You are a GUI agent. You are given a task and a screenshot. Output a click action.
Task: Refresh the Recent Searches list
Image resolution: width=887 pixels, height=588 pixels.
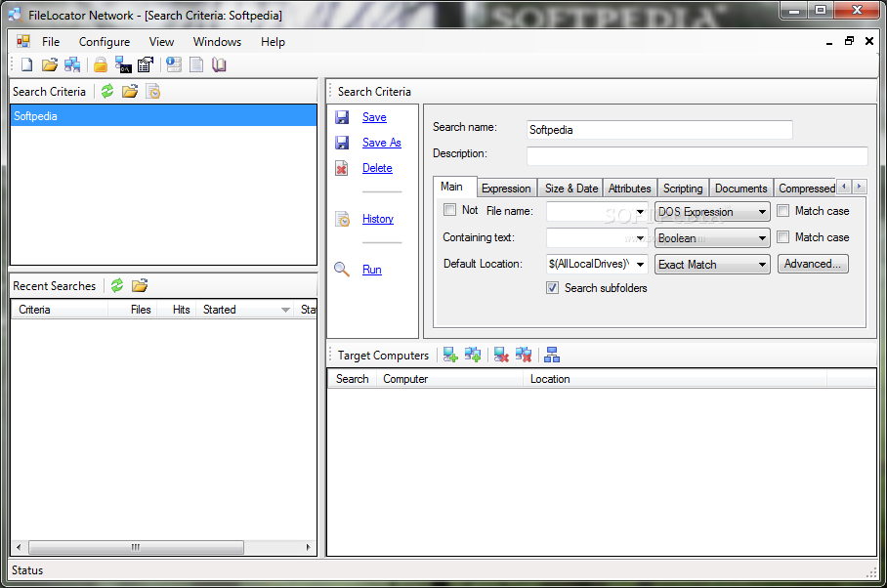pos(117,285)
